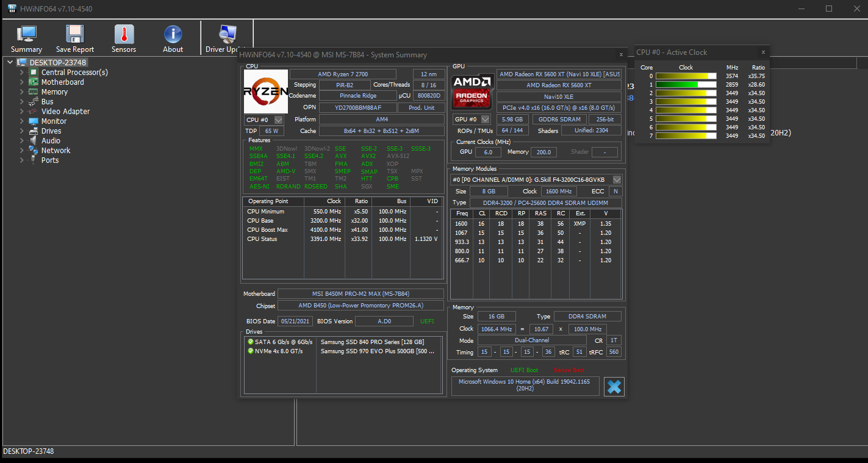Open the GPU #0 selector dropdown
The height and width of the screenshot is (463, 868).
(486, 120)
